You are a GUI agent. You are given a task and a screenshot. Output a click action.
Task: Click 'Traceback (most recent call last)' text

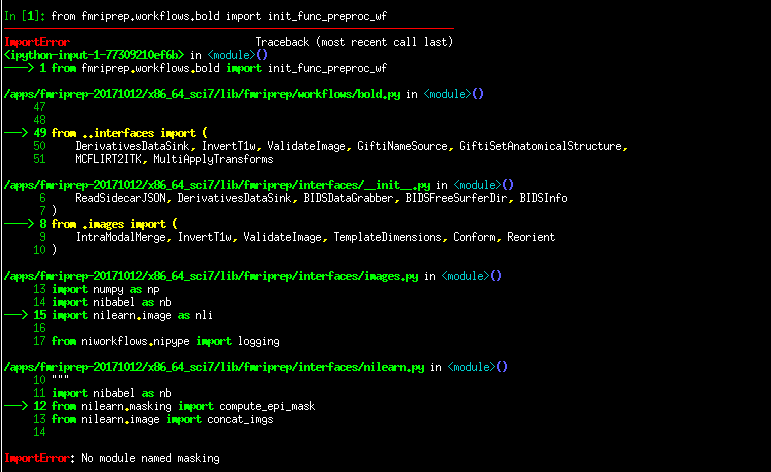click(x=354, y=42)
